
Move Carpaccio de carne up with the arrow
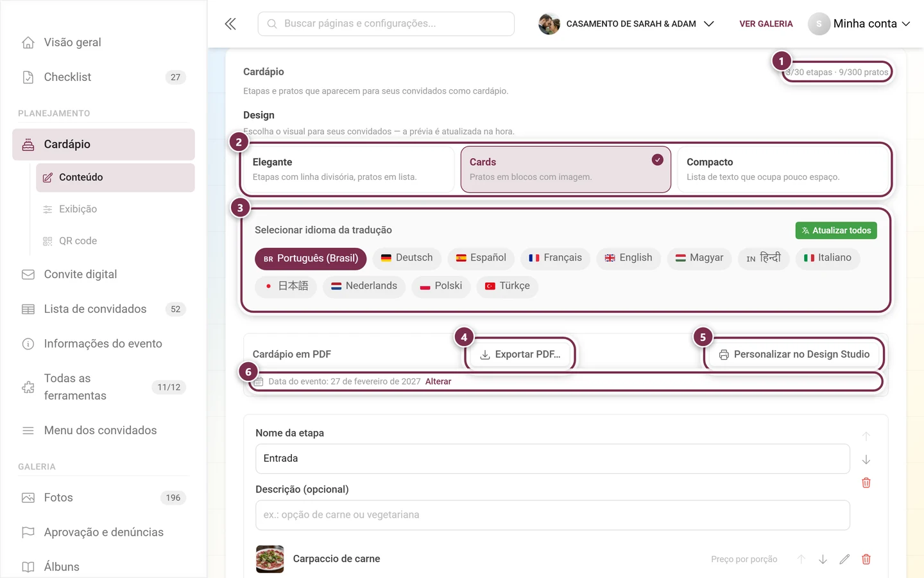point(801,559)
